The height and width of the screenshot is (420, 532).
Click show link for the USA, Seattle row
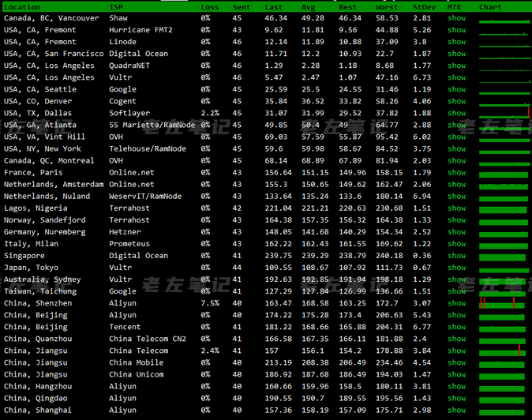point(456,90)
